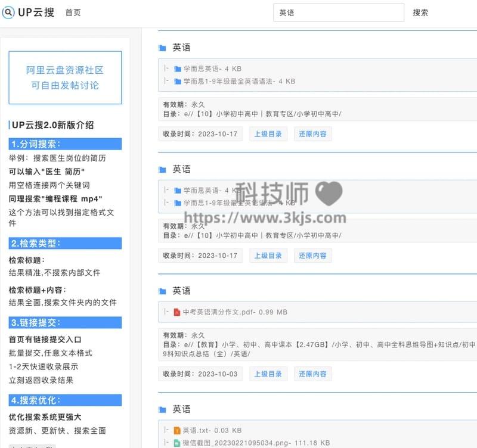Open the third 英语 result title
The width and height of the screenshot is (477, 448).
point(181,291)
